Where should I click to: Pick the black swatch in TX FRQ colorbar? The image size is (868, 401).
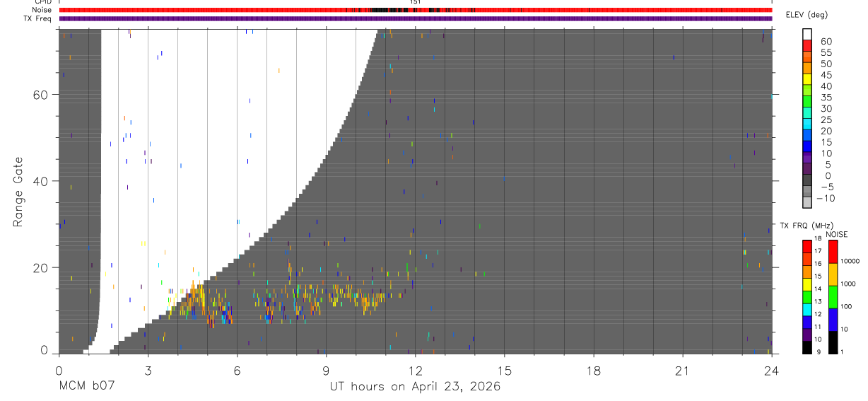807,346
